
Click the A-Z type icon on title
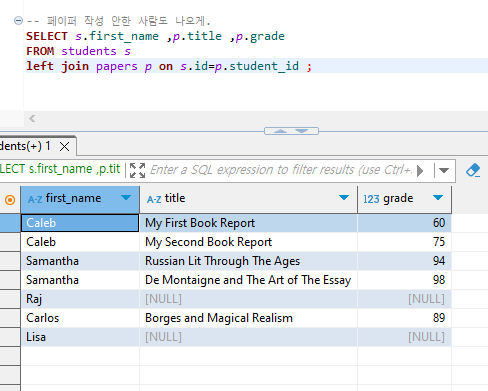[x=154, y=199]
